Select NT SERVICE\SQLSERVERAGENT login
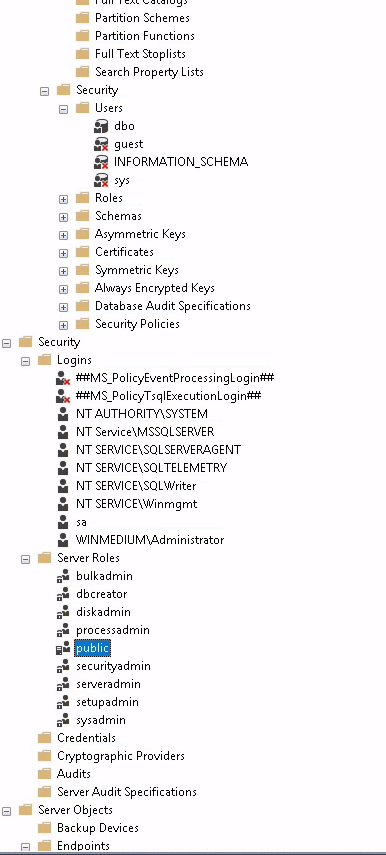This screenshot has width=386, height=855. [x=158, y=450]
